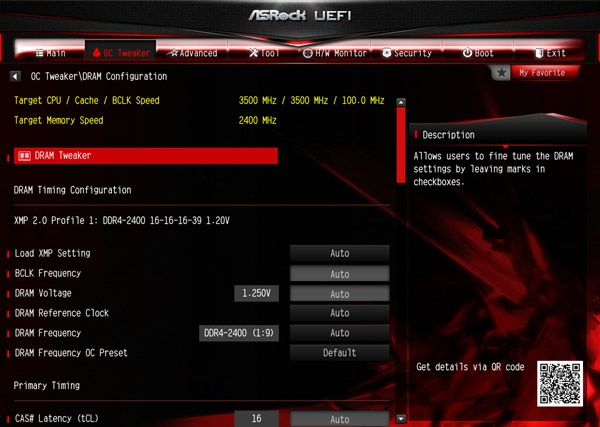Click the My Favorite star icon
This screenshot has height=427, width=600.
click(501, 73)
